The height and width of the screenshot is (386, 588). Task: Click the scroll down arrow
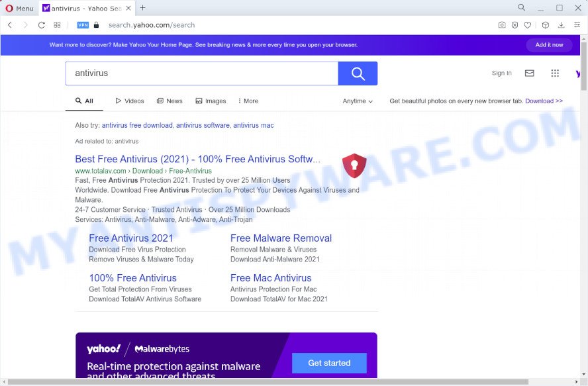click(x=584, y=374)
